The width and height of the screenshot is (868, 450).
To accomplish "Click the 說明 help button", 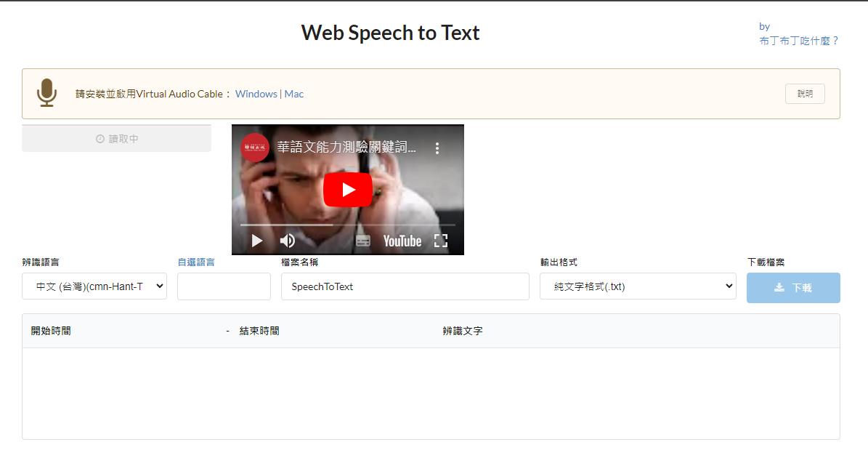I will 804,93.
